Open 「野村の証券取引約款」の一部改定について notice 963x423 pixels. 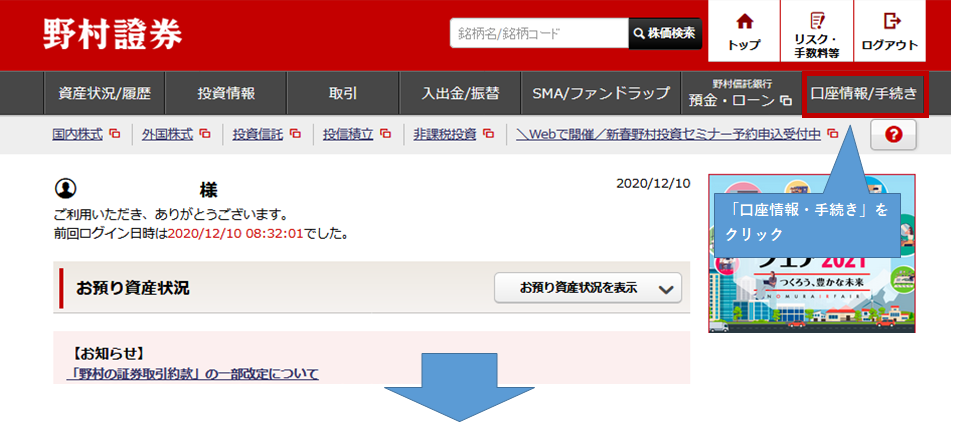pos(193,373)
